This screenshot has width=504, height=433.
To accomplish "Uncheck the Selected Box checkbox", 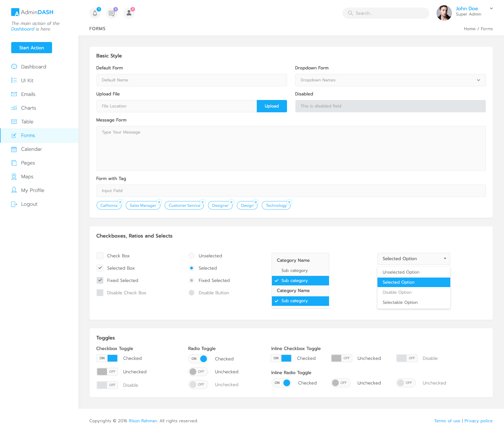I will [100, 268].
